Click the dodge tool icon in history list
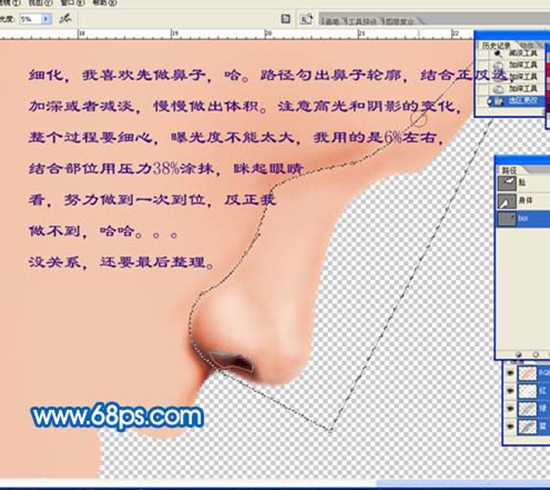 498,53
